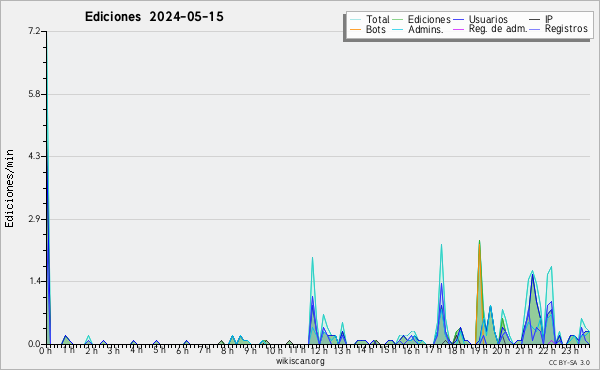Click the turquoise peak near 12 h
600x370 pixels.
pyautogui.click(x=312, y=258)
